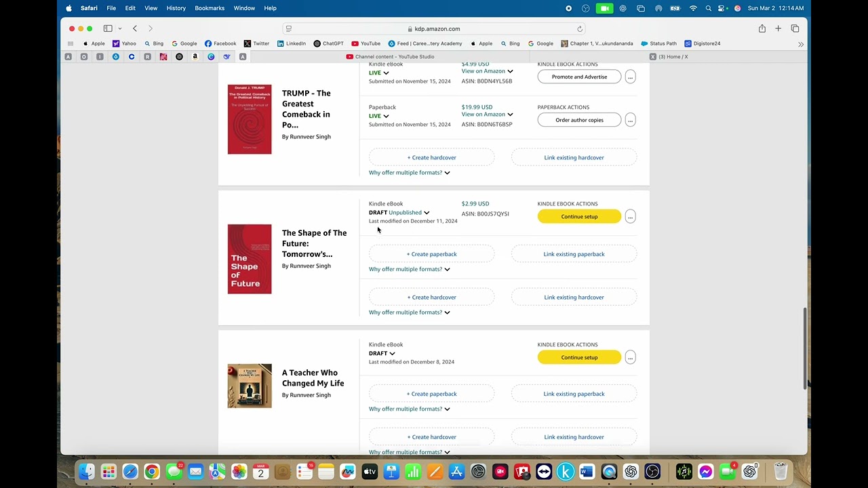868x488 pixels.
Task: Open Photos app in the dock
Action: (239, 472)
